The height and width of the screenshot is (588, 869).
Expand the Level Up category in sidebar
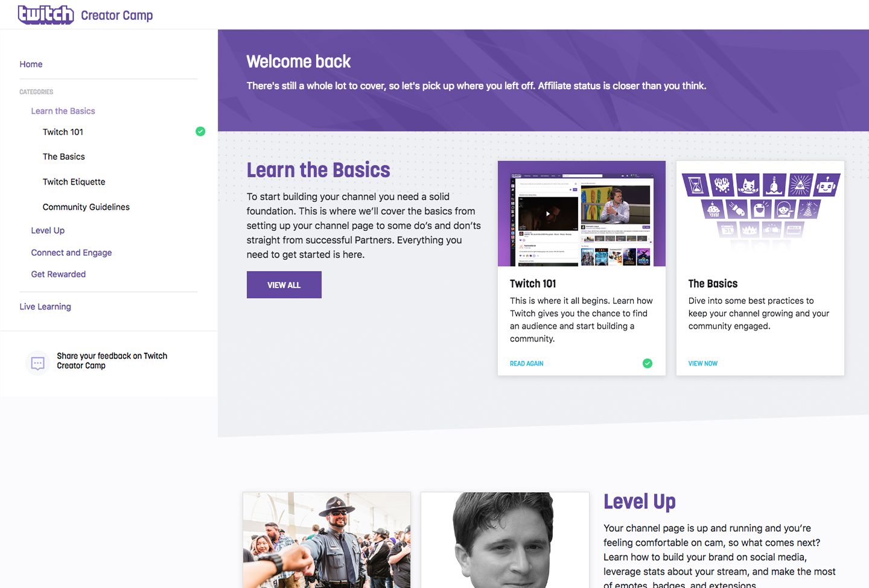point(48,230)
